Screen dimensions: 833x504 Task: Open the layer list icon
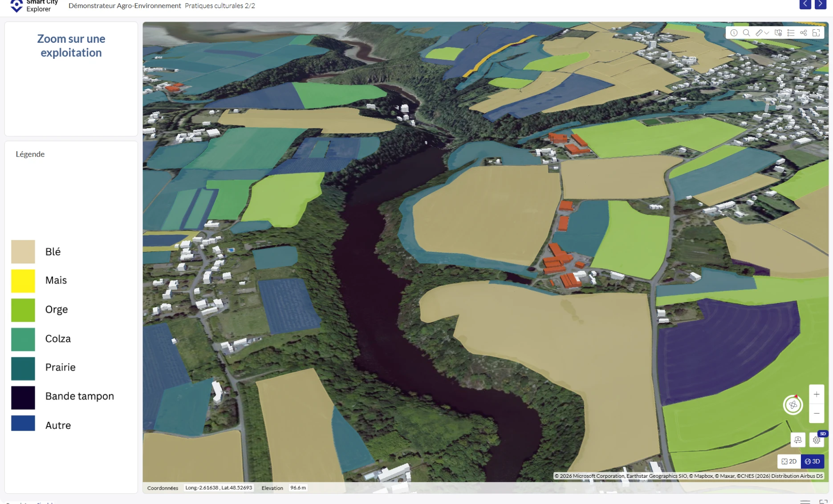[791, 33]
